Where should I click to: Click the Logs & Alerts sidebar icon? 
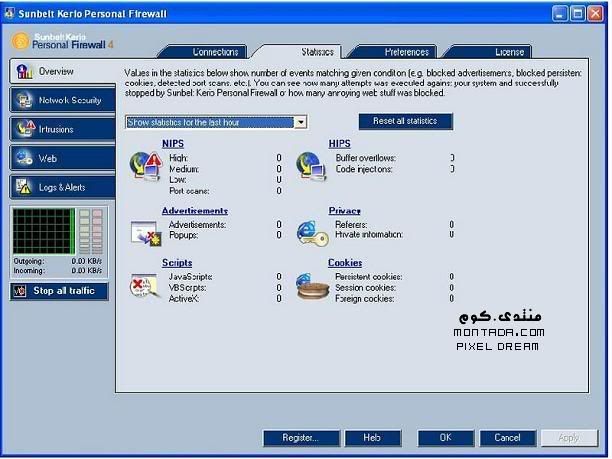[x=24, y=187]
